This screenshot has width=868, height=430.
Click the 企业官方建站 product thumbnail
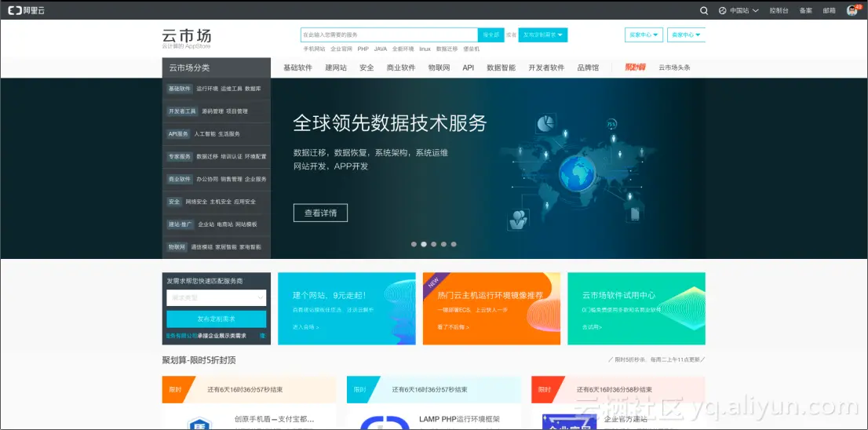coord(568,422)
